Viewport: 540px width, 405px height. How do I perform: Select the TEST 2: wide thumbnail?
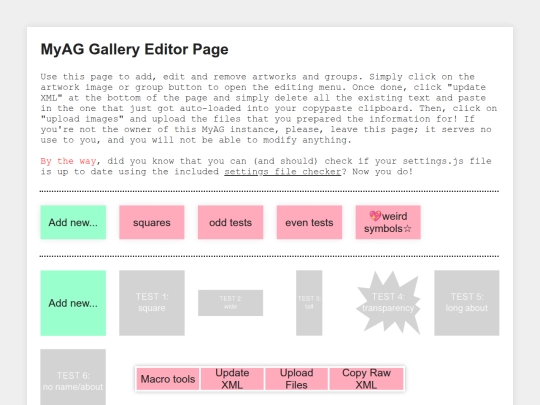[230, 303]
